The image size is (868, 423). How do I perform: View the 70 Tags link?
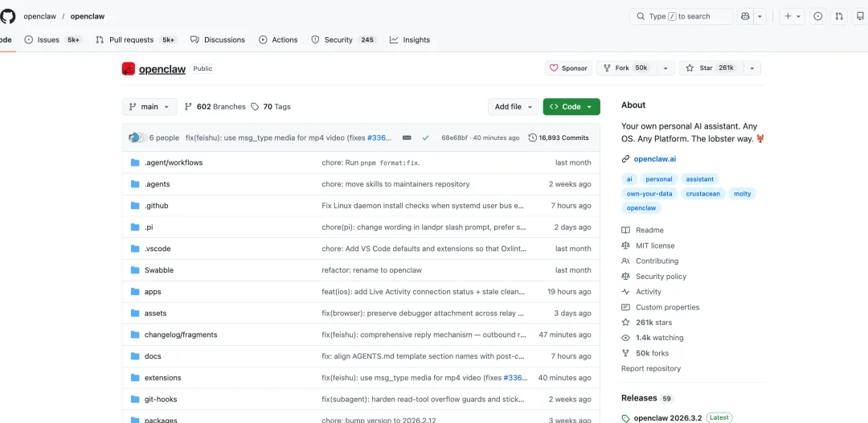[x=270, y=107]
